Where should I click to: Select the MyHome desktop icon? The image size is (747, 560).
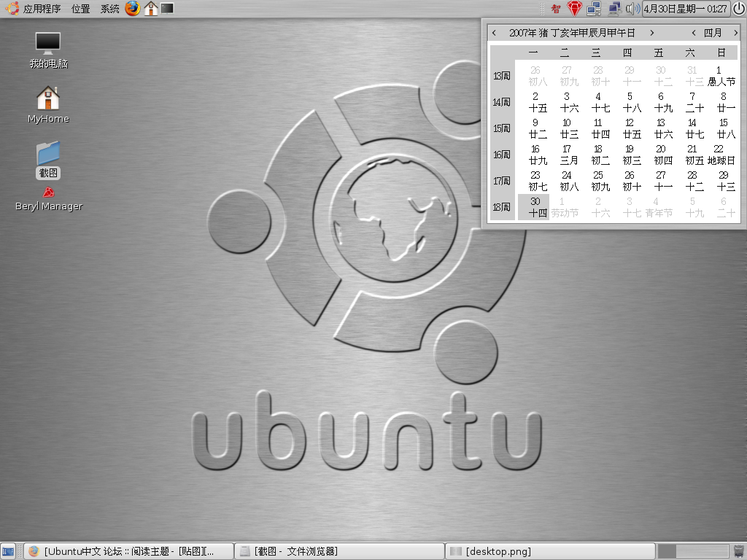coord(48,105)
